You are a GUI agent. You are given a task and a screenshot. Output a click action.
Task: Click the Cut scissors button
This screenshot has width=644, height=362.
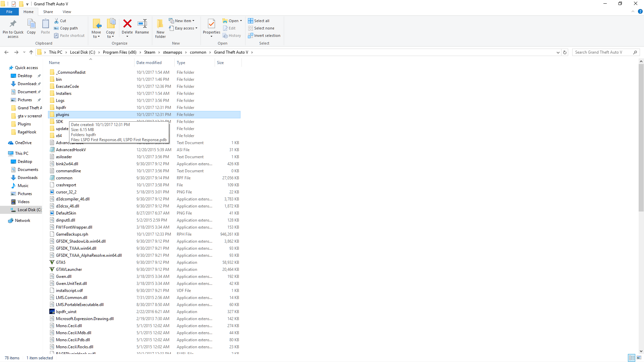coord(60,21)
